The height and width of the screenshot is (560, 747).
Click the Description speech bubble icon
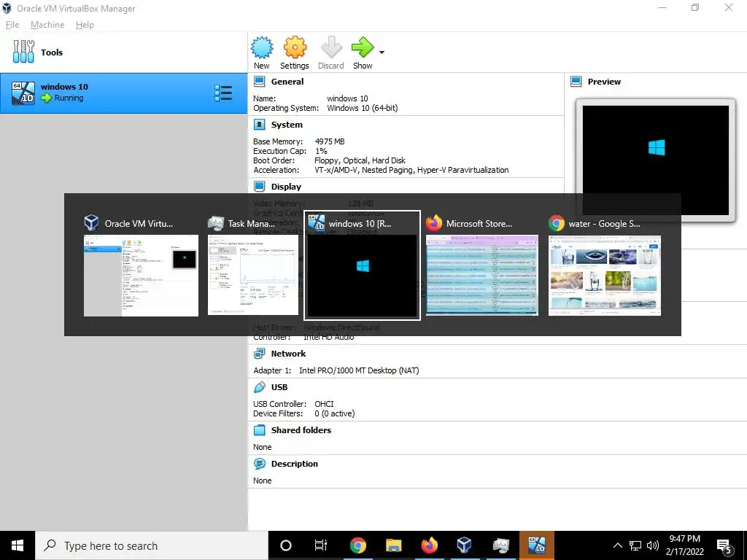pyautogui.click(x=260, y=463)
